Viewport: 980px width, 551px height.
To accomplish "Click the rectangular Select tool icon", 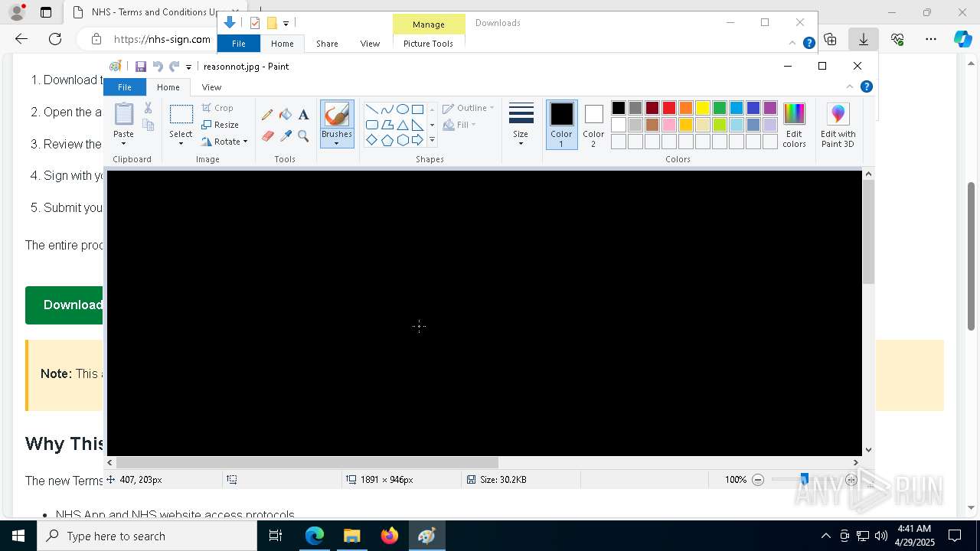I will [x=181, y=115].
